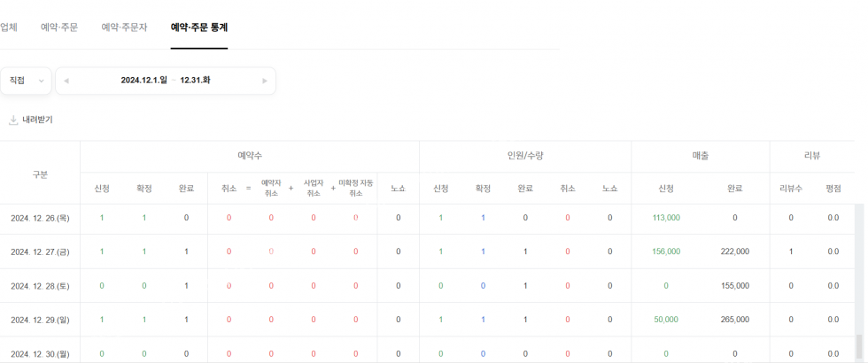
Task: Click the end date 12.31.화
Action: [195, 81]
